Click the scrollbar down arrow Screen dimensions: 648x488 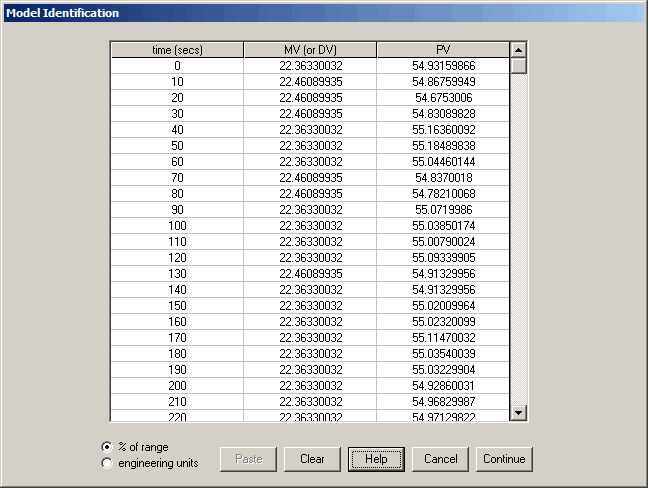coord(518,412)
